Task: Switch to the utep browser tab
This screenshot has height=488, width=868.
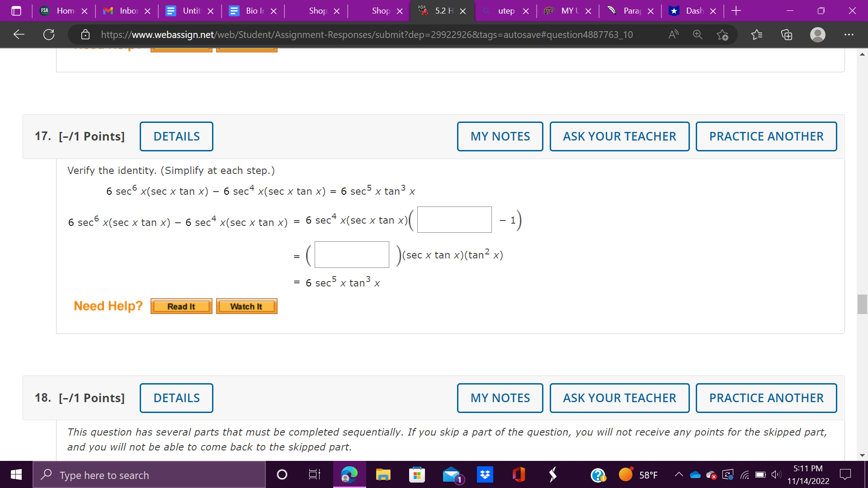Action: click(506, 11)
